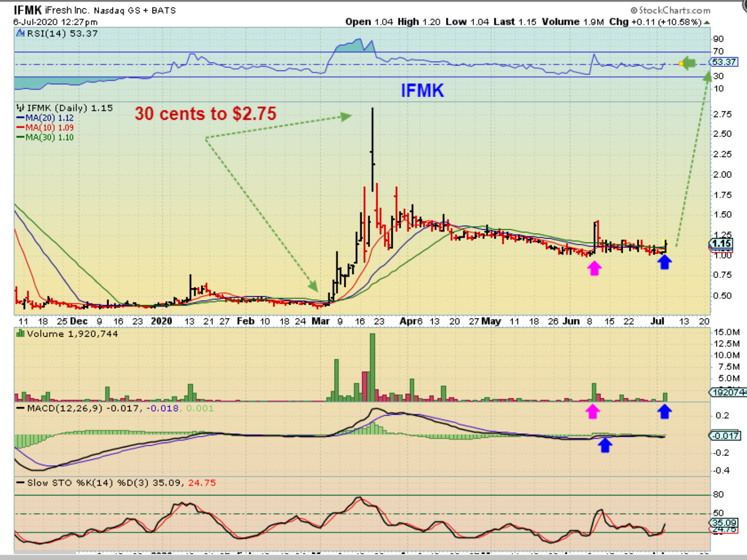Click the boxed current volume tag on right

[728, 392]
